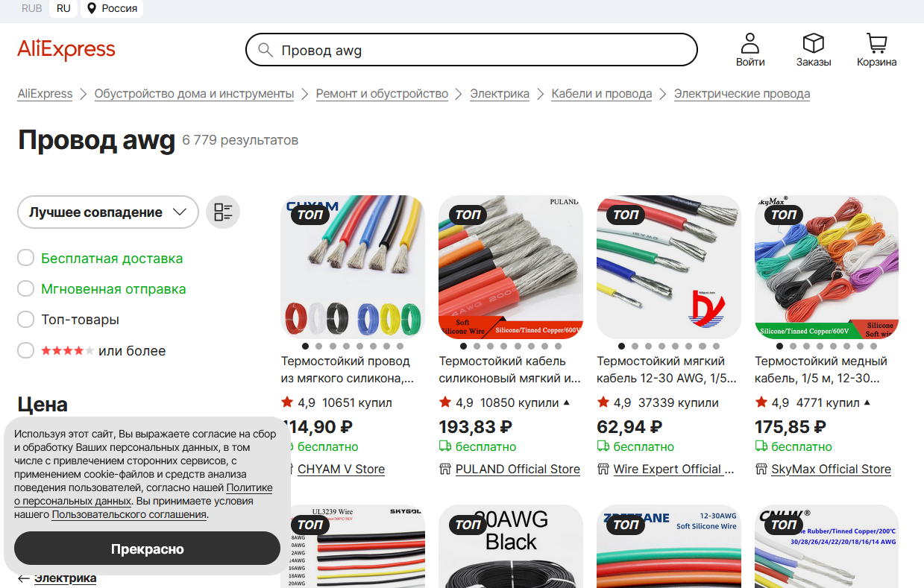This screenshot has width=924, height=588.
Task: Go to Кабели и провода breadcrumb
Action: [x=602, y=94]
